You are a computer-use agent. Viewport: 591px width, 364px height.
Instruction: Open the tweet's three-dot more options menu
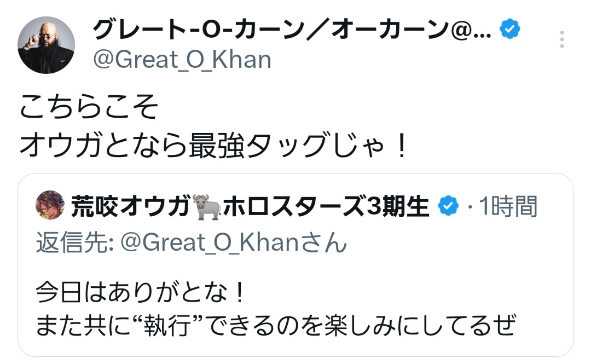point(560,40)
